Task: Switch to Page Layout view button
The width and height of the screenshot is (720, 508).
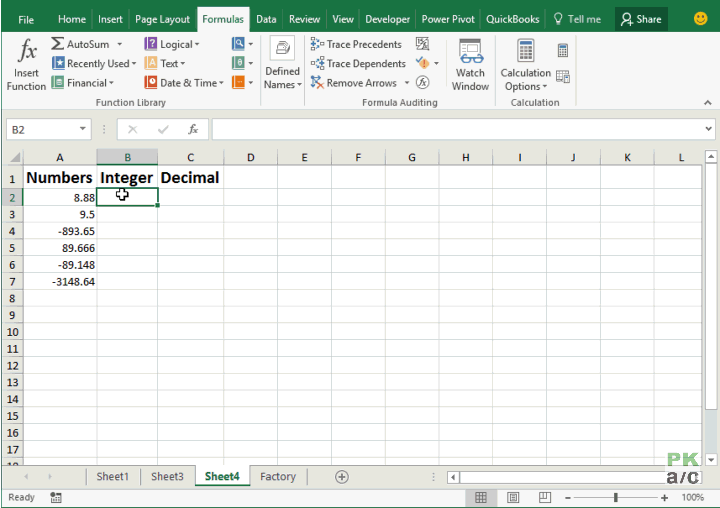Action: (513, 497)
